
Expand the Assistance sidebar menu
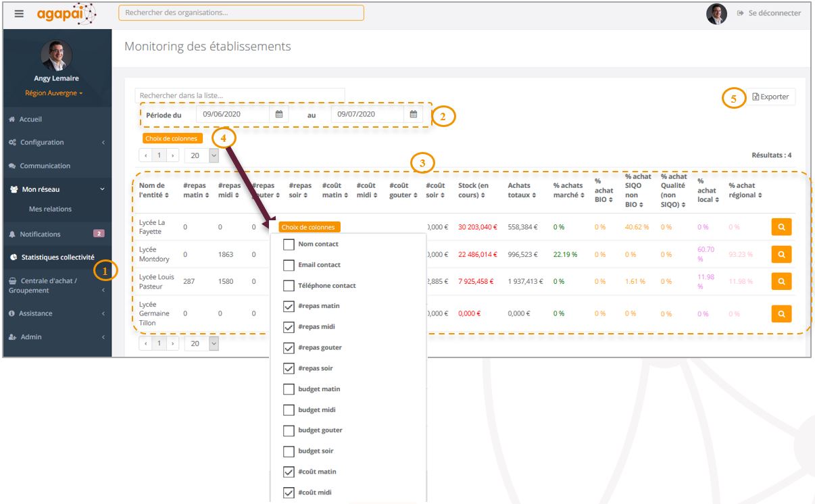[x=56, y=313]
